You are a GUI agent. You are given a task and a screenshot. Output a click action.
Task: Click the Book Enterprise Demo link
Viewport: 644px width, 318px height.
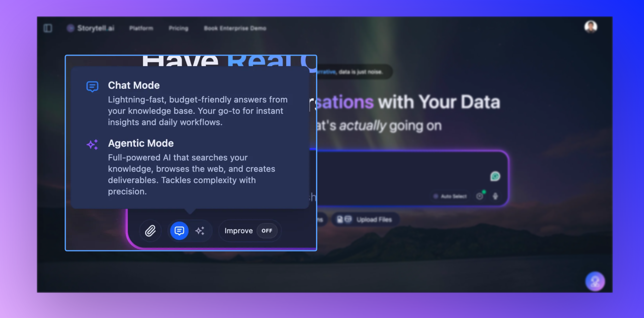235,28
